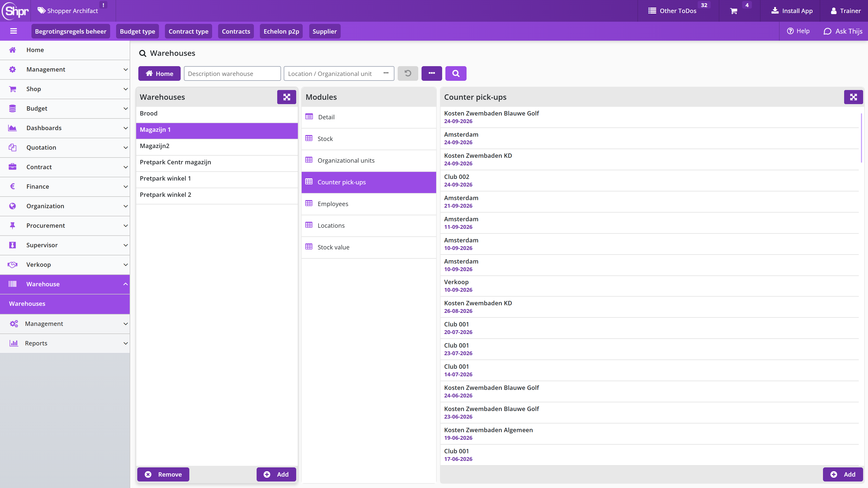Click the Warehouse barcode sidebar icon

pos(12,284)
